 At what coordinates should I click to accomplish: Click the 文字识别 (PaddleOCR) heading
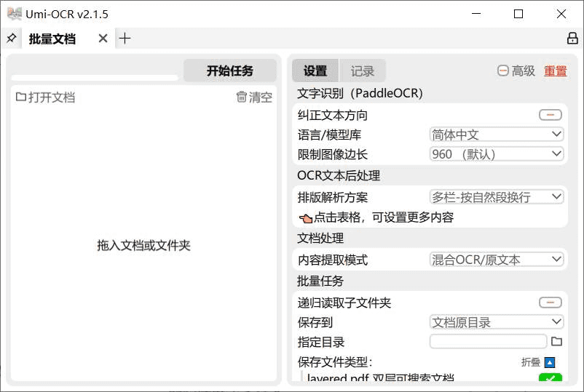pyautogui.click(x=360, y=93)
